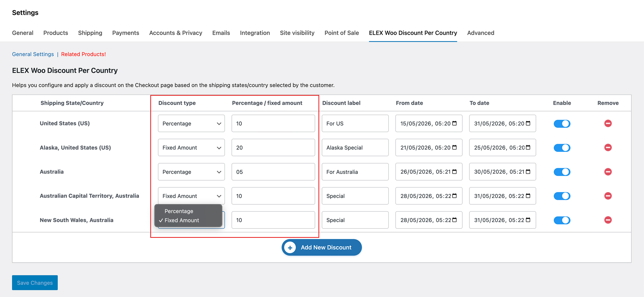Delete the Australian Capital Territory discount row

[608, 196]
